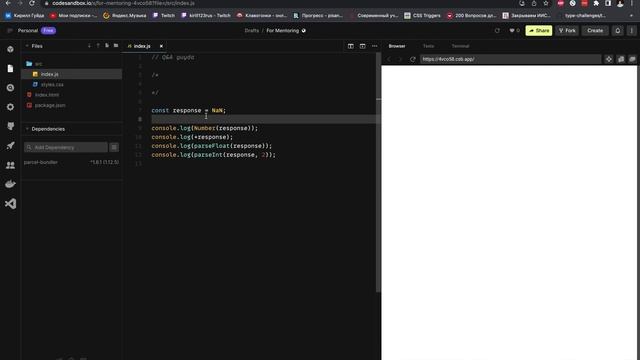Open the settings gear in the activity bar
This screenshot has width=640, height=360.
coord(10,107)
